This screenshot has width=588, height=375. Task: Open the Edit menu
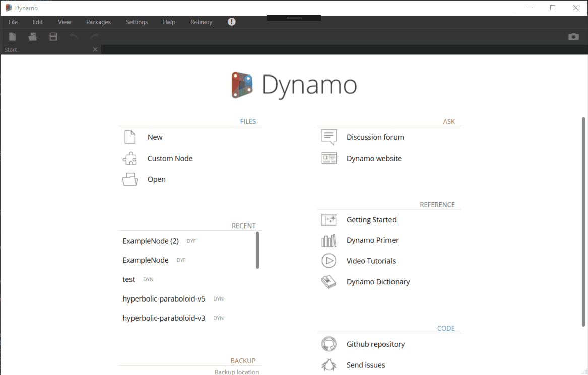tap(37, 22)
